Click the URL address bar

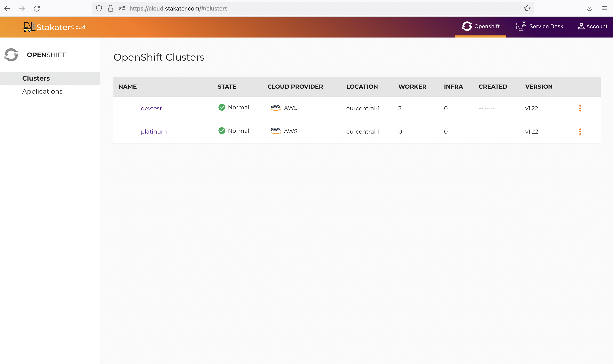295,9
